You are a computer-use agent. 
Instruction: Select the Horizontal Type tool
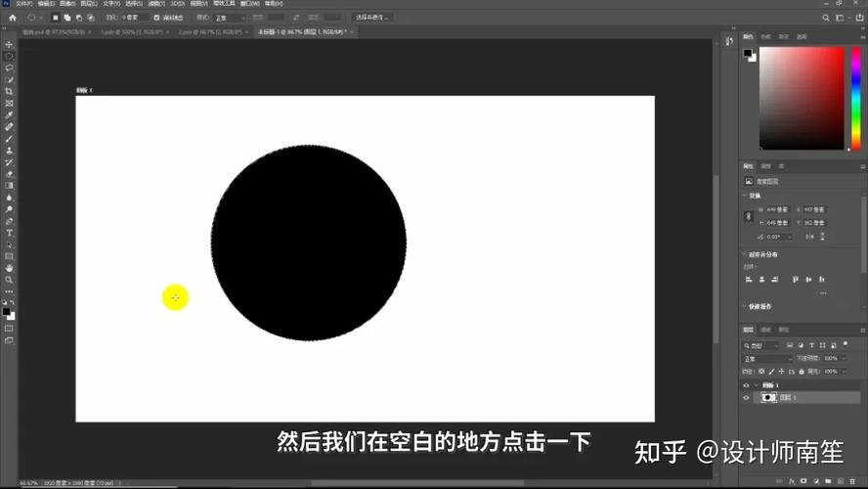9,233
